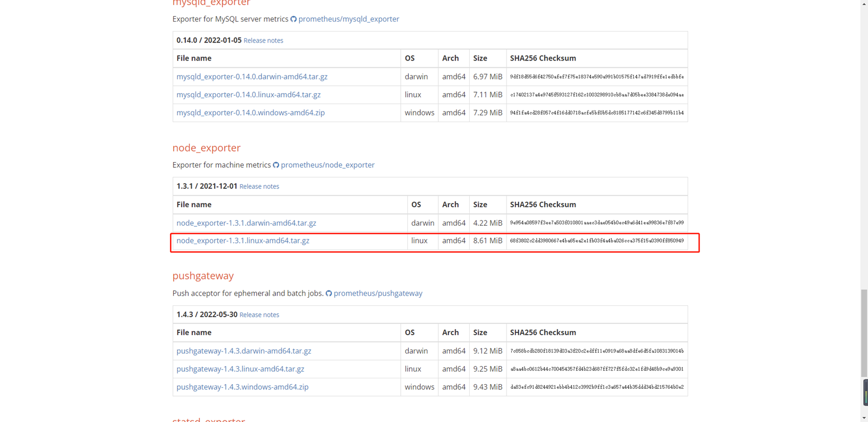Screen dimensions: 868x422
Task: Open Release notes for mysqld_exporter 0.14.0
Action: coord(263,41)
